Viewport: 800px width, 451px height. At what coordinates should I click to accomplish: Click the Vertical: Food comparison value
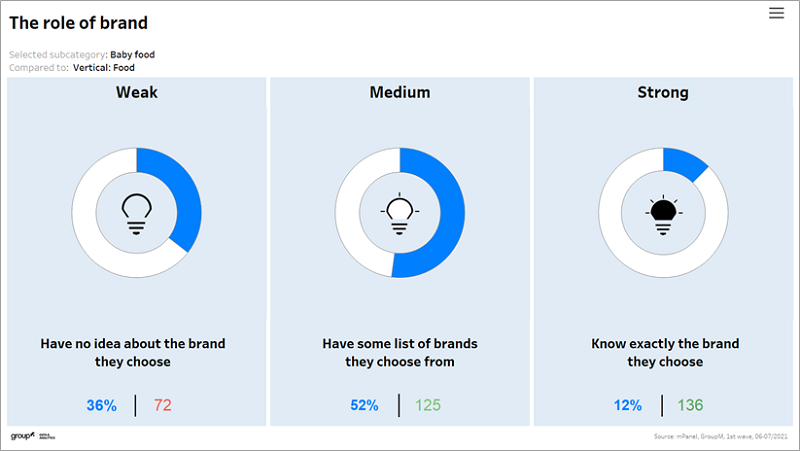coord(103,67)
